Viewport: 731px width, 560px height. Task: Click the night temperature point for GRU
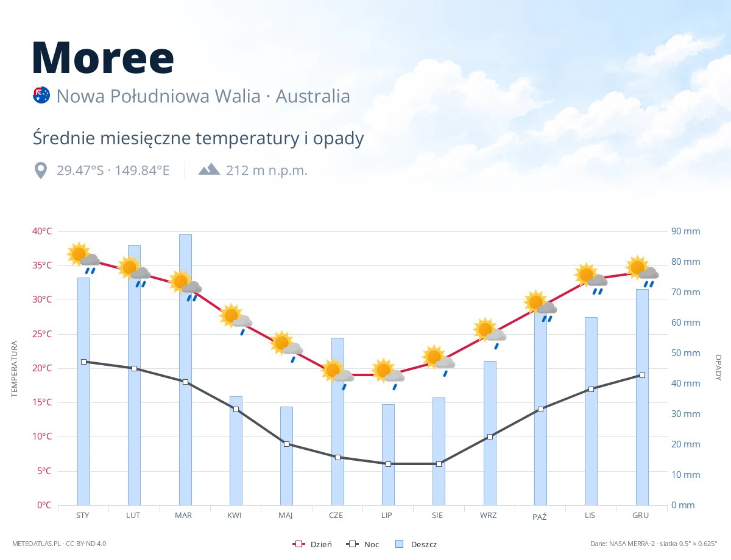(642, 375)
